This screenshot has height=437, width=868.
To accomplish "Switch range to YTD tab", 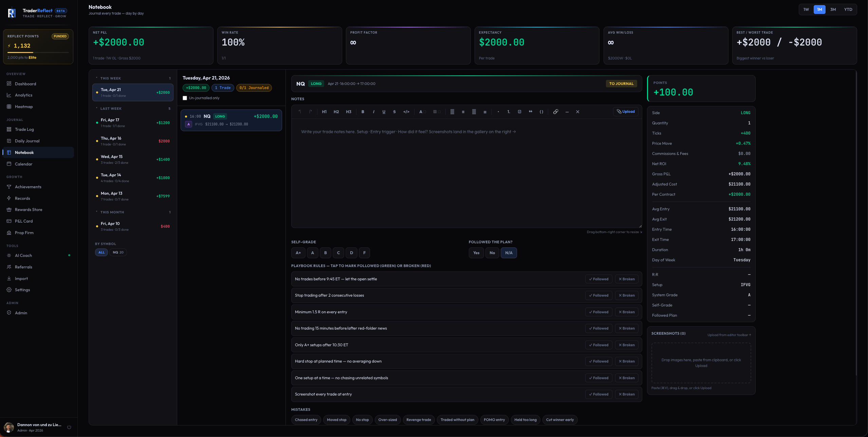I will (x=848, y=10).
